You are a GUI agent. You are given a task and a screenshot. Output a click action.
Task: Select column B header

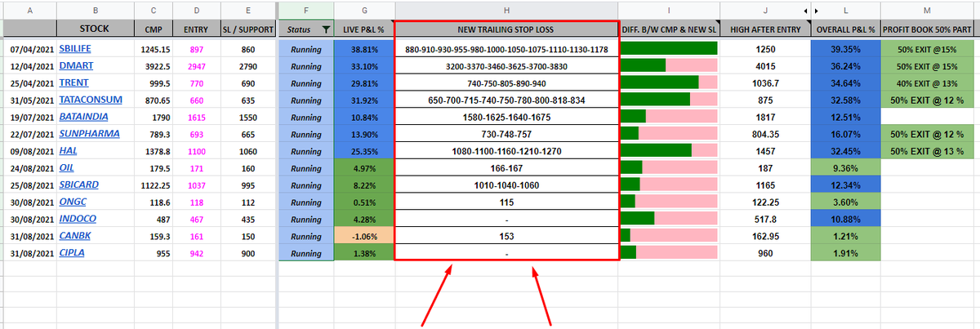click(96, 11)
